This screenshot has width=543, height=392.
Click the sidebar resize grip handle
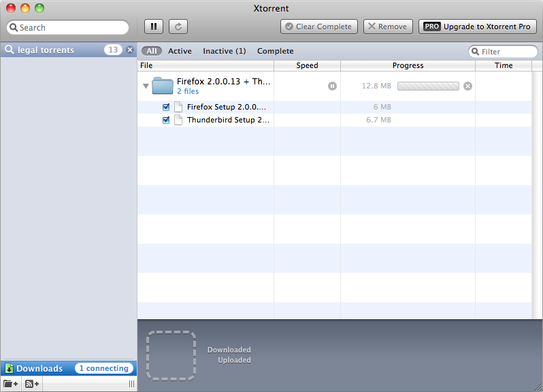131,384
